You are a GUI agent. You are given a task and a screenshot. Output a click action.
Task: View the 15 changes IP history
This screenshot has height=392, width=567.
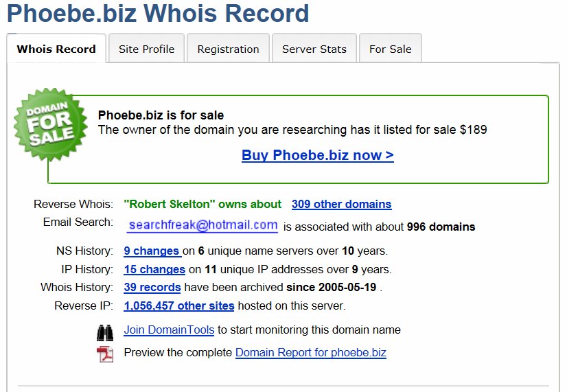154,269
